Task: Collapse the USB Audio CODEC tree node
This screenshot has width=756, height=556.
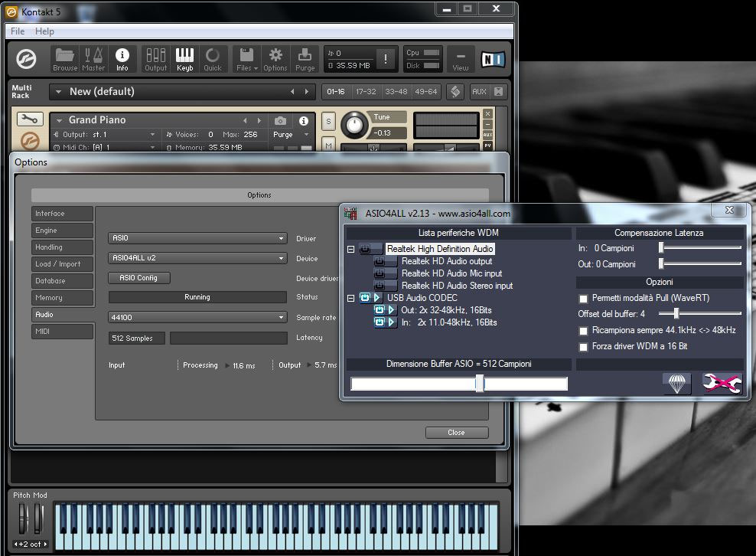Action: pos(351,298)
